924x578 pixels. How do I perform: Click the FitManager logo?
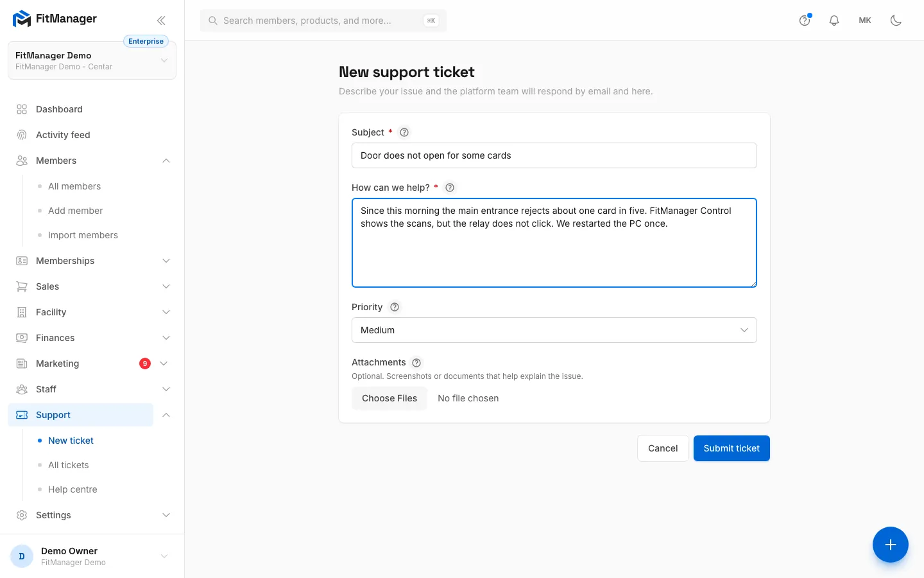tap(55, 19)
